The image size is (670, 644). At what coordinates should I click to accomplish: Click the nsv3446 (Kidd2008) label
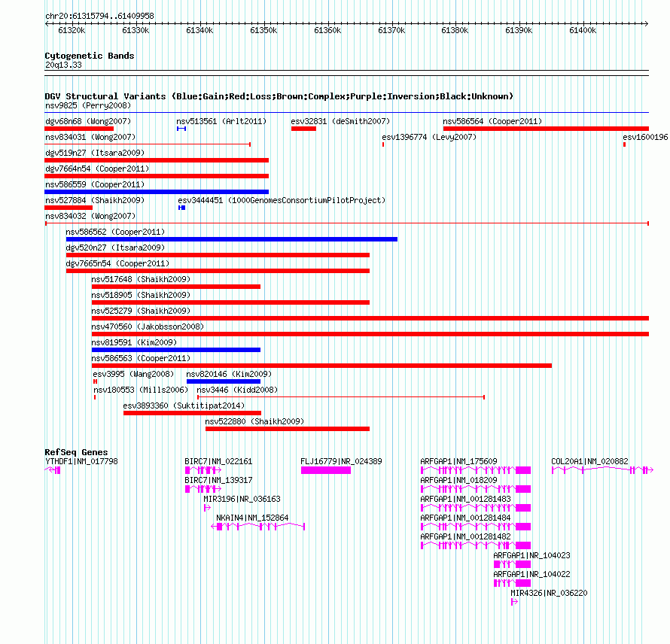pyautogui.click(x=237, y=390)
